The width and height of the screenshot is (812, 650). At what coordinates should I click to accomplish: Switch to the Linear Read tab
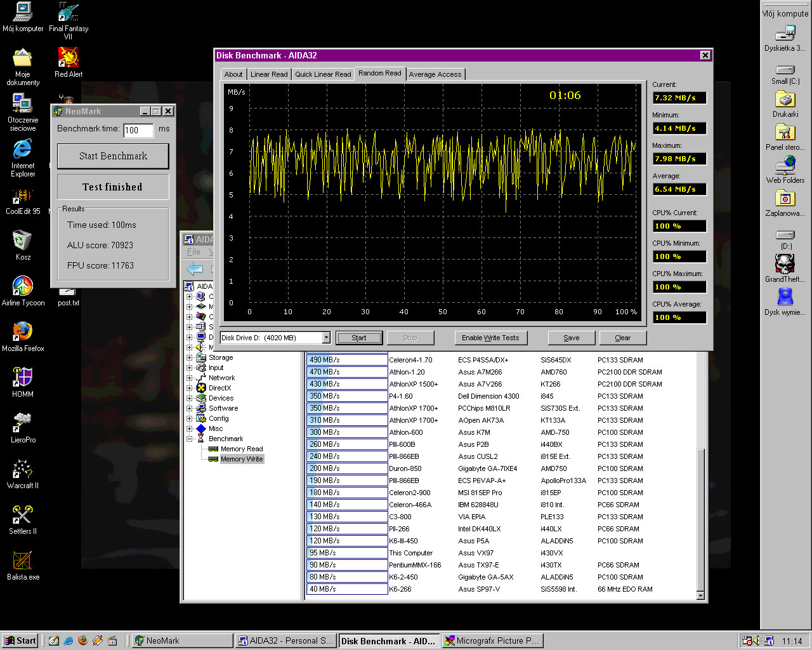(x=269, y=74)
